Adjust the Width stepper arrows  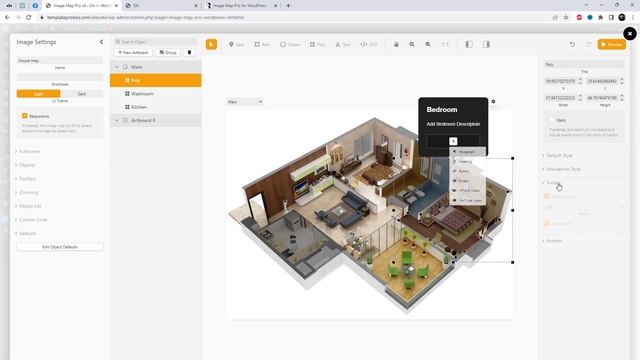click(x=580, y=98)
